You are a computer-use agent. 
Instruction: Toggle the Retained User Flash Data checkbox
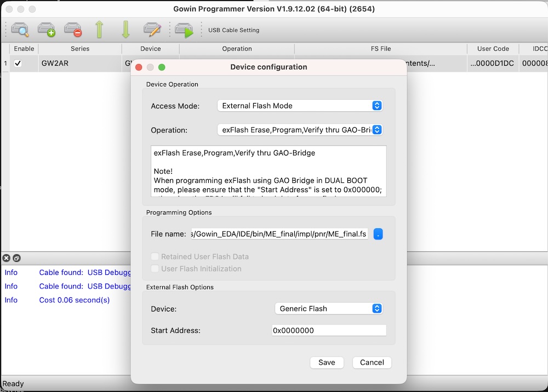[155, 257]
